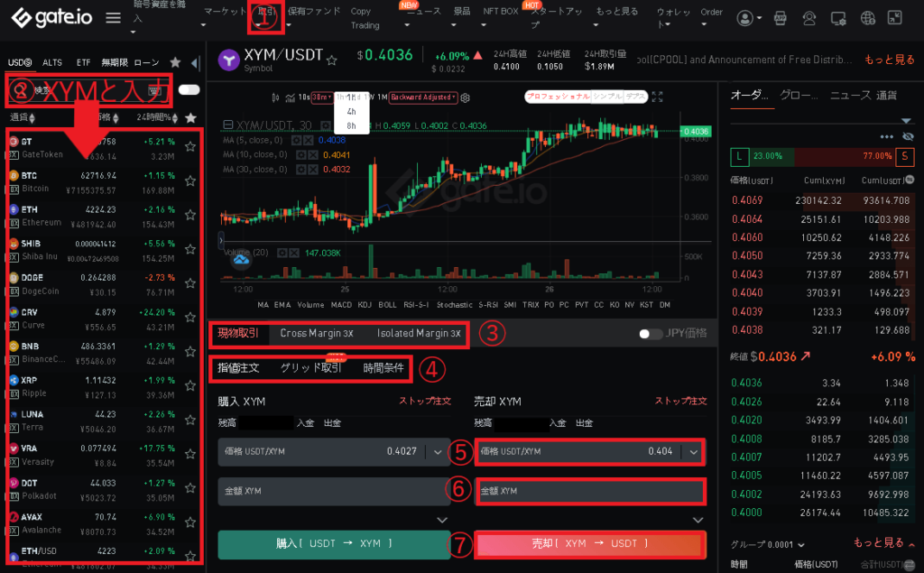Open the ウォレット menu
Screen dimensions: 924x573
coord(672,18)
